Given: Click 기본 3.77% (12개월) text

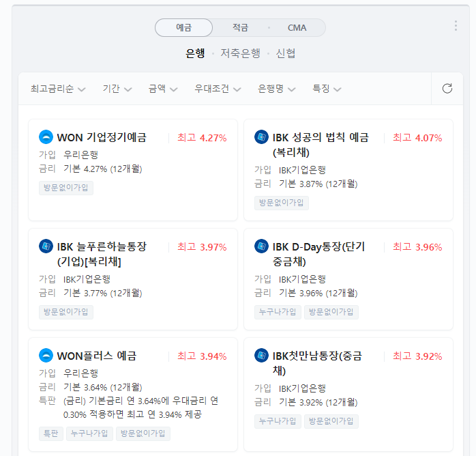Looking at the screenshot, I should point(102,293).
